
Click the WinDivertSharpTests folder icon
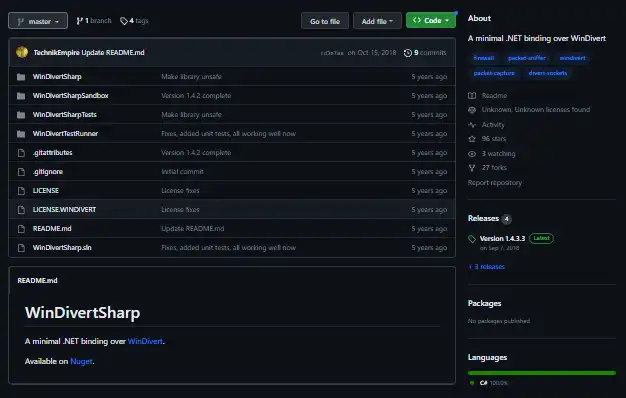[21, 115]
